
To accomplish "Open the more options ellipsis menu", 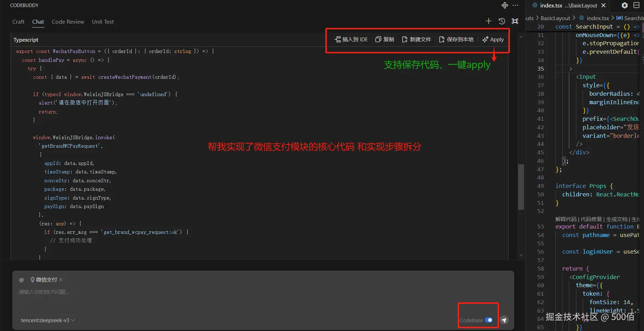I will 516,5.
